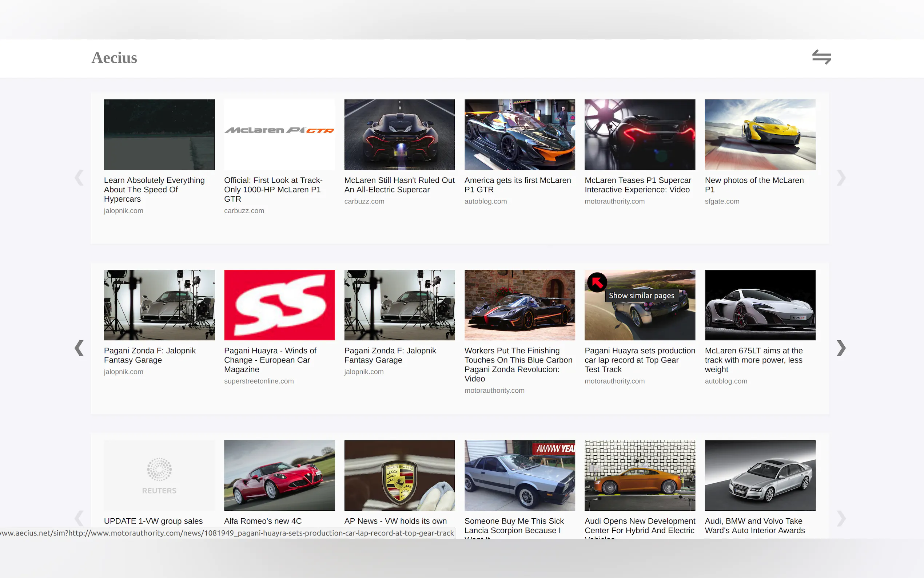Click the red SS logo thumbnail
Image resolution: width=924 pixels, height=578 pixels.
click(279, 305)
